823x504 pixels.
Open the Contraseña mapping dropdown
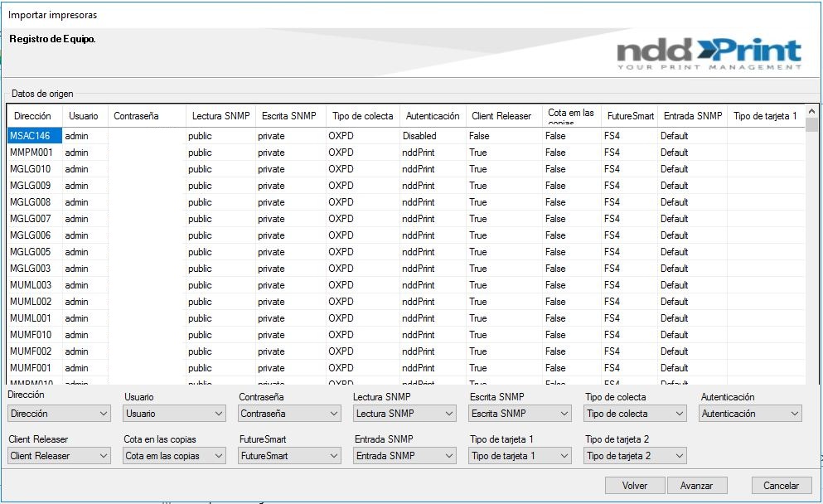click(289, 414)
